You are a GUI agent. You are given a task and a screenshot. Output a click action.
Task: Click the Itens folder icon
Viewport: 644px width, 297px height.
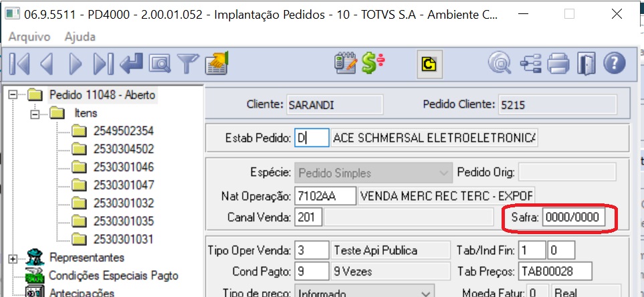click(57, 113)
